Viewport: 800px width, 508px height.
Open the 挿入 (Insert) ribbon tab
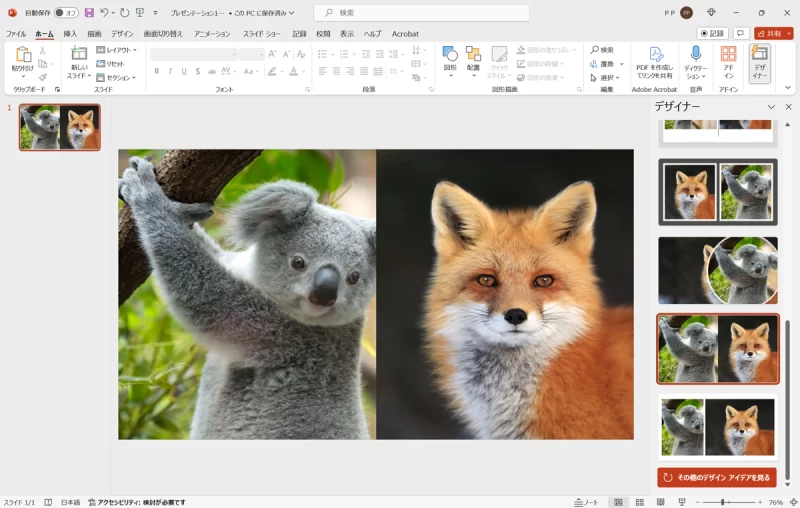[x=70, y=34]
